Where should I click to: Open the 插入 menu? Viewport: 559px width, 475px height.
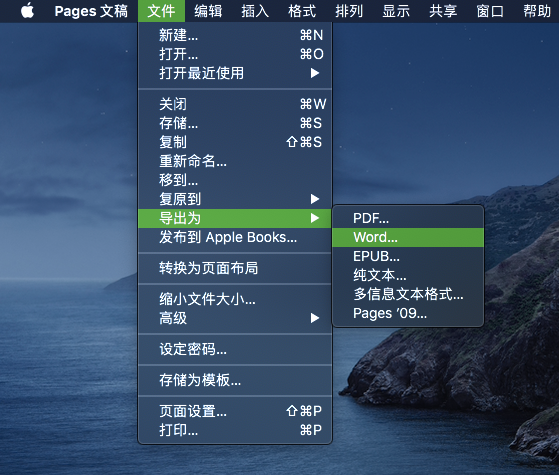click(255, 11)
